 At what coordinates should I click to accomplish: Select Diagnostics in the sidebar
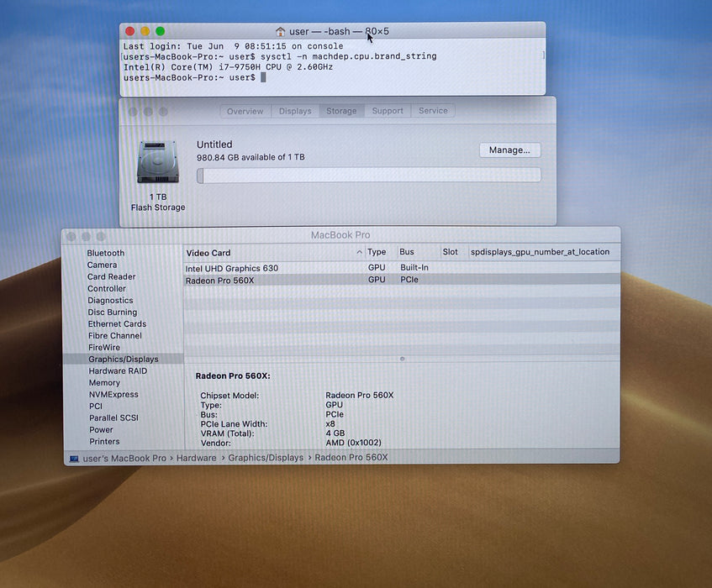(x=110, y=301)
